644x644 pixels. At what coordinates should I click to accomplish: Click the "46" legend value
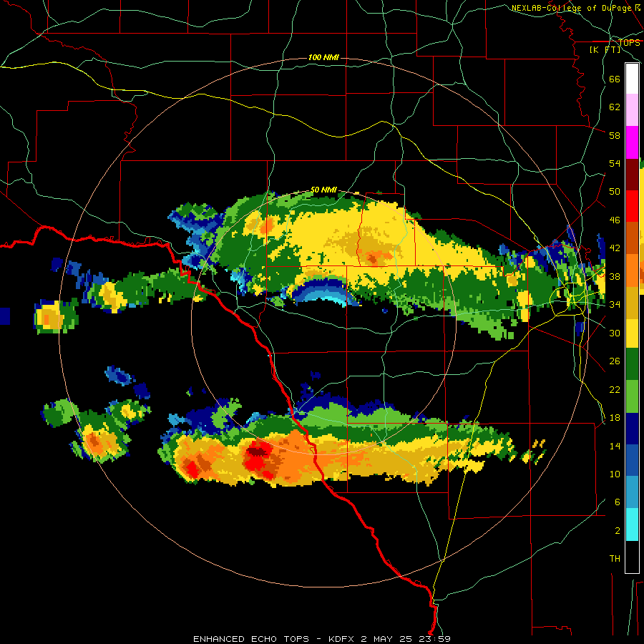click(x=615, y=220)
